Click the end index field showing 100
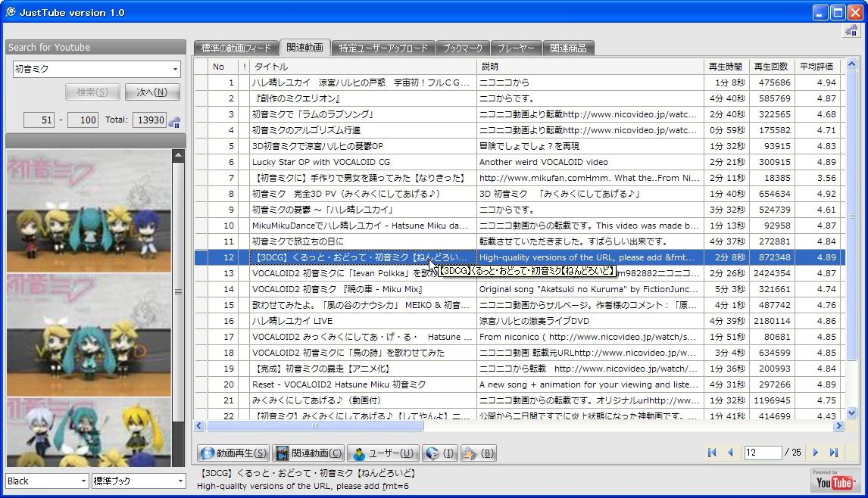Image resolution: width=868 pixels, height=498 pixels. pos(83,120)
